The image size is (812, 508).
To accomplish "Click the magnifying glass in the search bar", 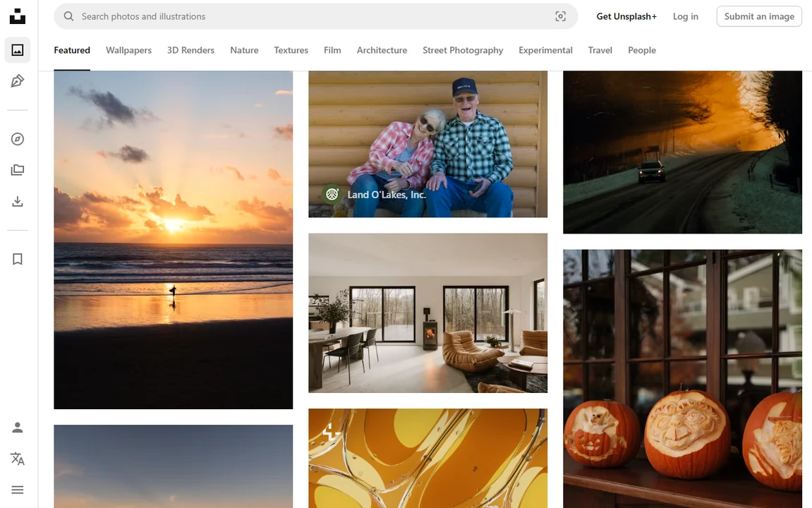I will (68, 16).
